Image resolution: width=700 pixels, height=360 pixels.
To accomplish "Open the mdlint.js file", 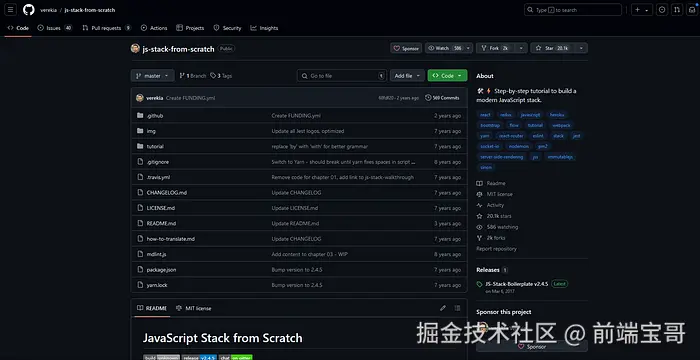I will tap(156, 255).
